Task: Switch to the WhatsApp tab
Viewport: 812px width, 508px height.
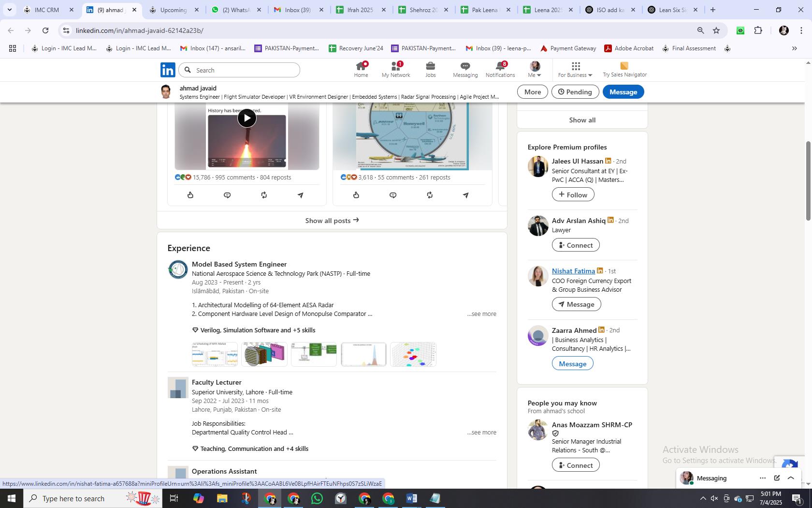Action: coord(236,10)
